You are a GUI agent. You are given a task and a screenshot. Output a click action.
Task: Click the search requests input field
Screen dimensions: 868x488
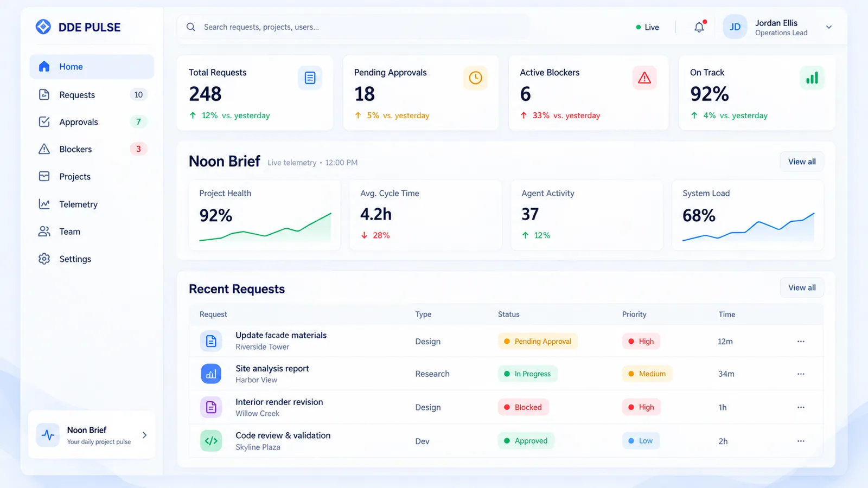pos(353,27)
